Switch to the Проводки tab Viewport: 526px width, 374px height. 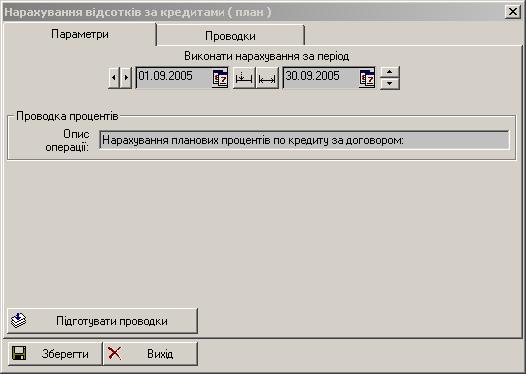(230, 36)
